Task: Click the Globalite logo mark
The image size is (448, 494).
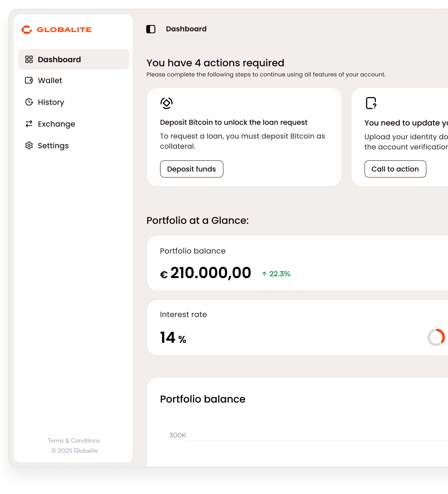Action: [x=27, y=30]
